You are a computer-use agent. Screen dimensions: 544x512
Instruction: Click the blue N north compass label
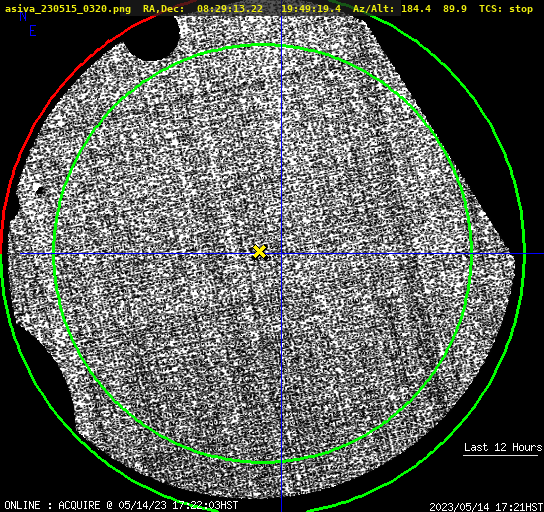click(23, 17)
